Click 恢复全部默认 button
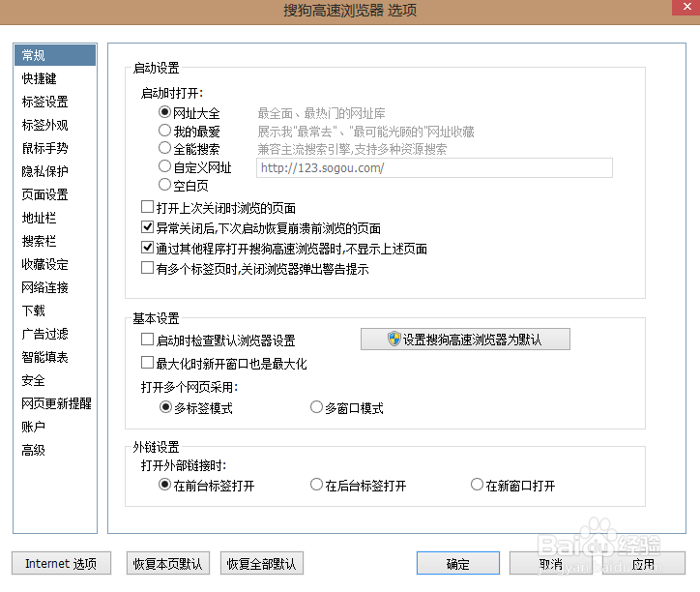This screenshot has height=592, width=700. (x=262, y=563)
